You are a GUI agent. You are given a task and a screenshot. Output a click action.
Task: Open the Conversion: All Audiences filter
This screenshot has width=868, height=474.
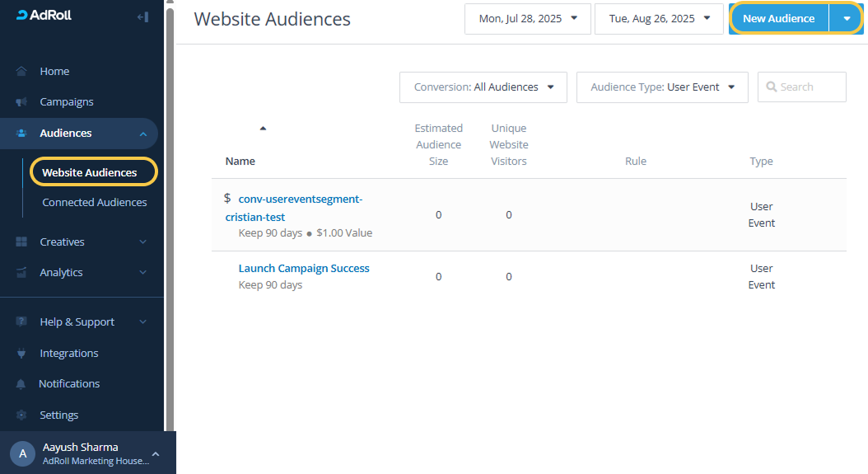[x=483, y=87]
